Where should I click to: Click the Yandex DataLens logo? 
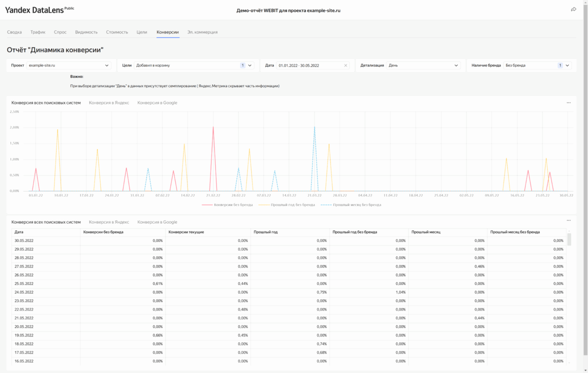35,10
